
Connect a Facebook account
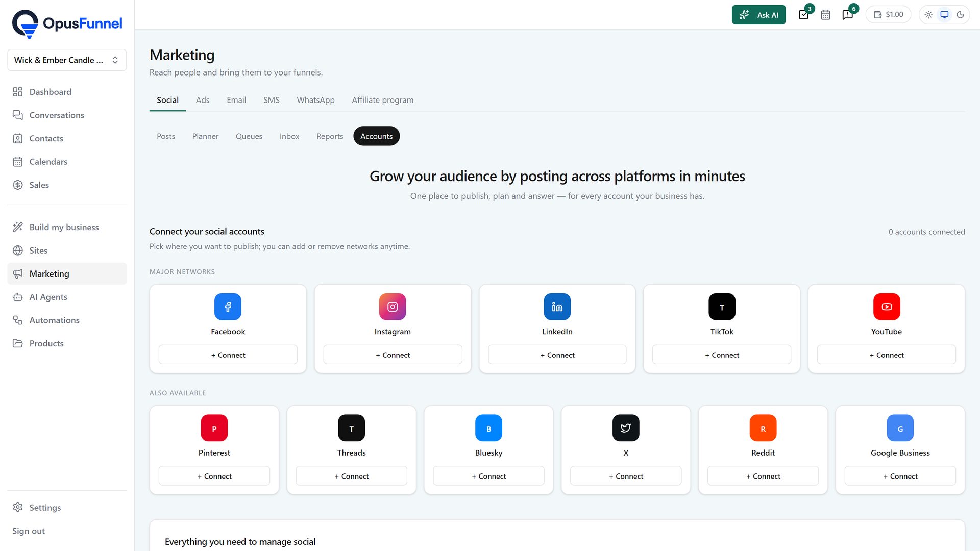coord(228,355)
